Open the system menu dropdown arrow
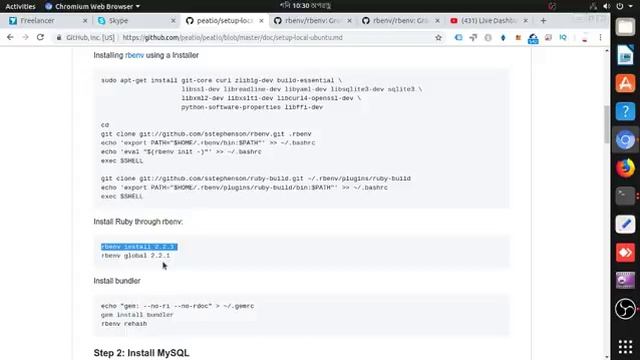The height and width of the screenshot is (360, 640). [x=631, y=7]
